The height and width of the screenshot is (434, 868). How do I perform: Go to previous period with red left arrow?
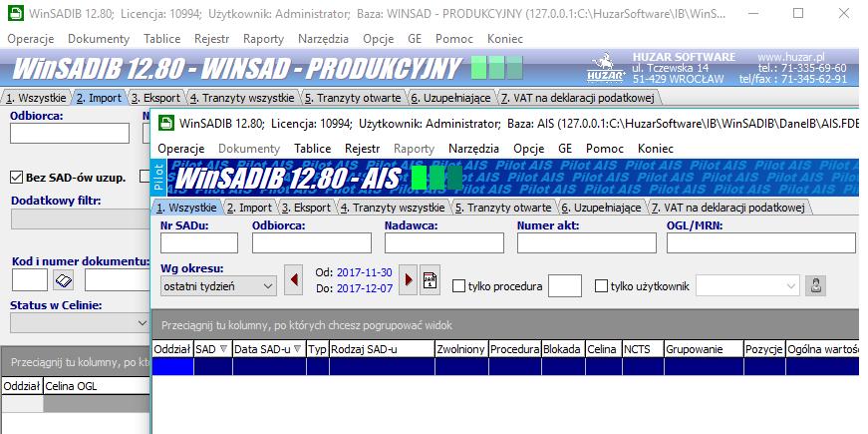(293, 280)
